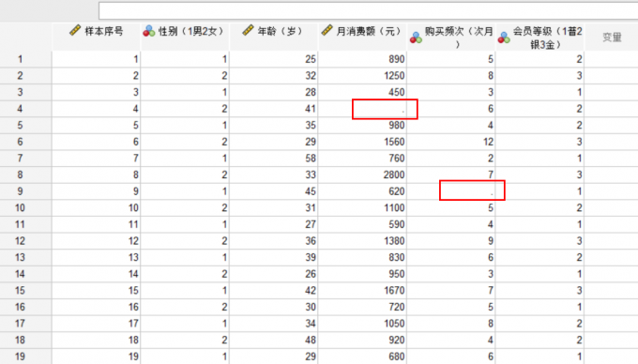Image resolution: width=638 pixels, height=364 pixels.
Task: Click the monthly spend cell 830
Action: coord(362,257)
